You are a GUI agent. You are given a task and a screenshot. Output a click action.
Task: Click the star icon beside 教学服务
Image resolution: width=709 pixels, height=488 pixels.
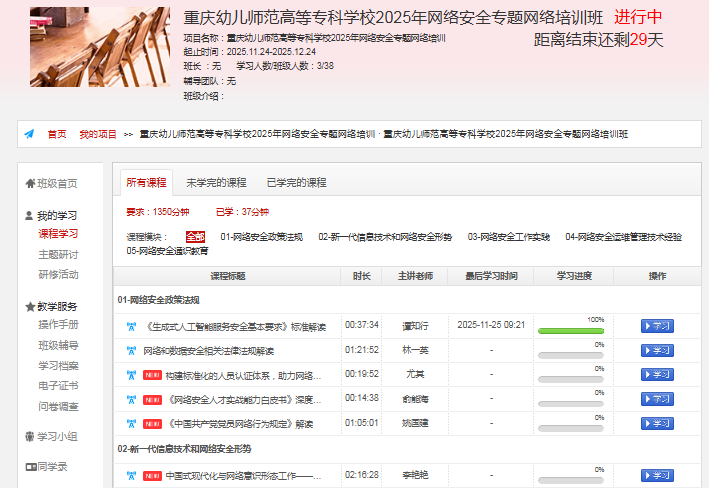[29, 307]
